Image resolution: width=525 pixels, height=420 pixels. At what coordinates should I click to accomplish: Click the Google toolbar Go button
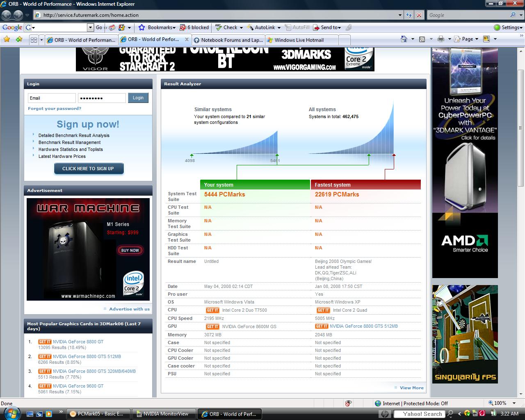click(x=99, y=27)
